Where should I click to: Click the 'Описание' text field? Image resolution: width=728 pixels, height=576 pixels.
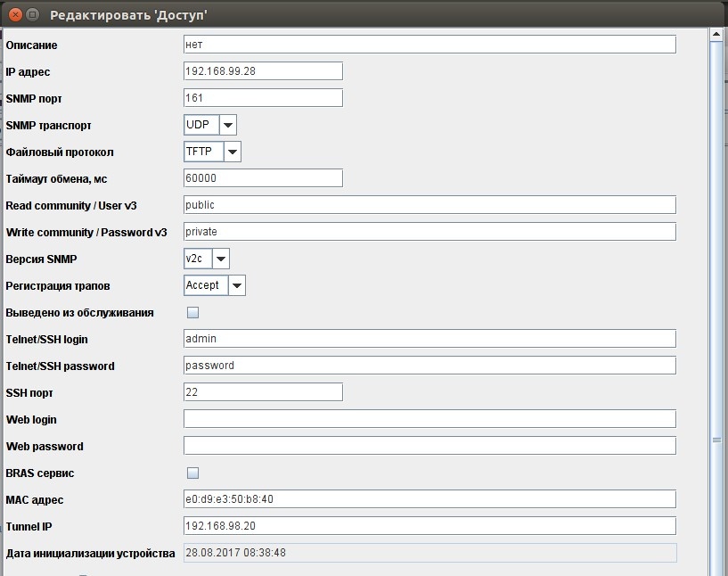[429, 45]
